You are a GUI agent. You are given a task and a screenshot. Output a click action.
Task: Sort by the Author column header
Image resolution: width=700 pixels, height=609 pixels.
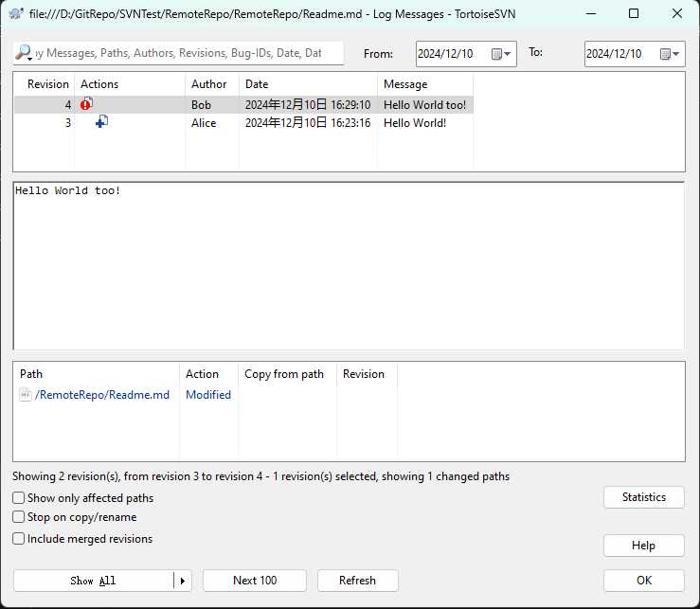point(212,84)
